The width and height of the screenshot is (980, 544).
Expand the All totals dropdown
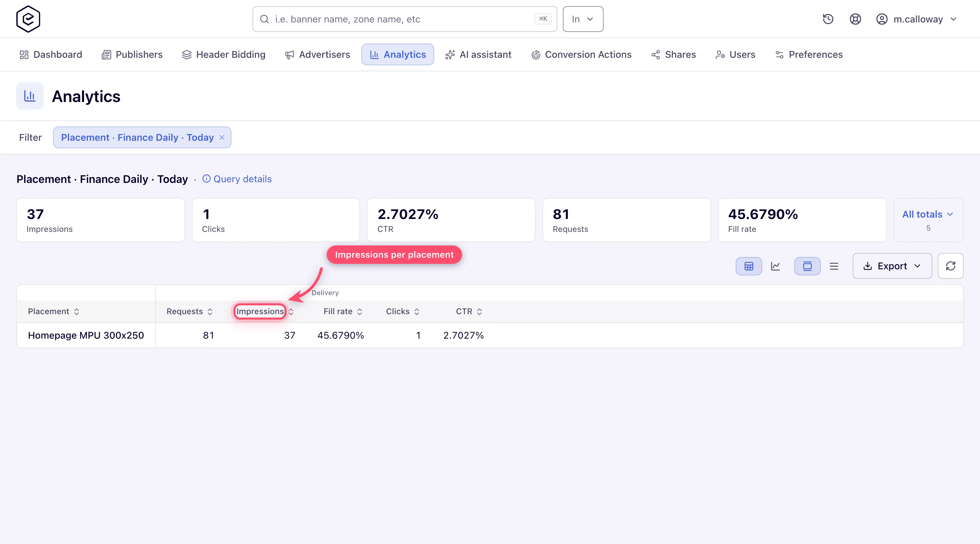(x=928, y=220)
